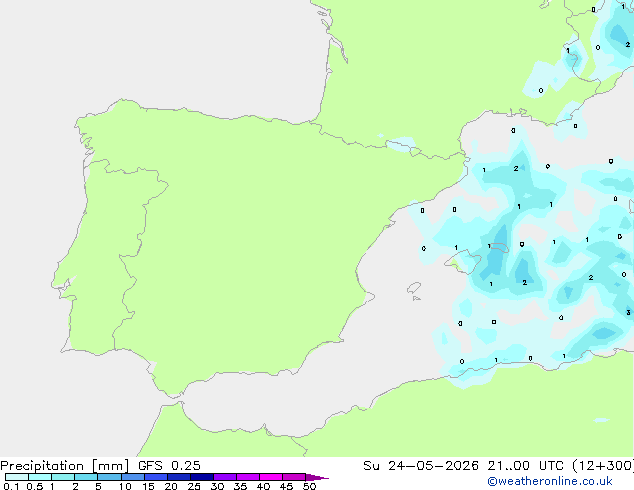Click the map precipitation value "3"
This screenshot has height=490, width=634.
click(628, 312)
